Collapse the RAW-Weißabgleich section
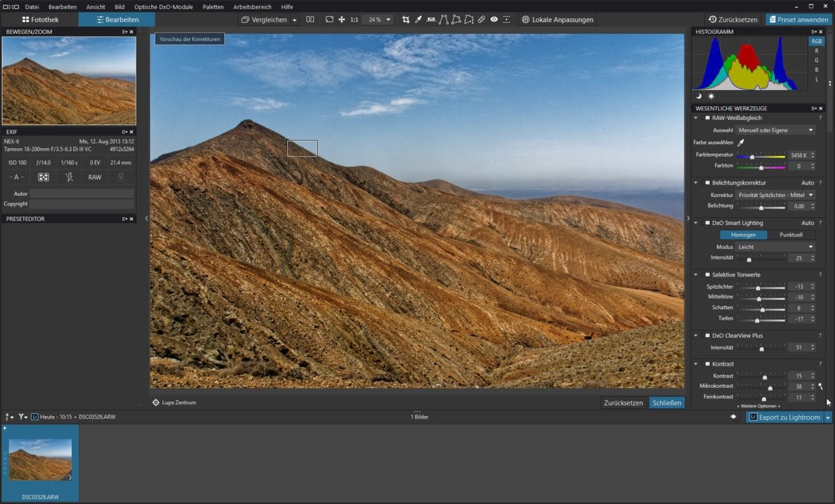 click(696, 118)
